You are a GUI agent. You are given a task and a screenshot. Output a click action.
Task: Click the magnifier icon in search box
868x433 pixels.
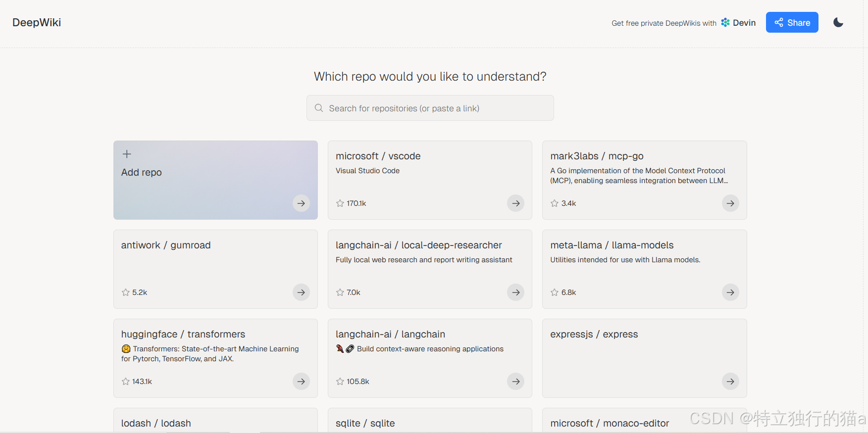point(319,108)
